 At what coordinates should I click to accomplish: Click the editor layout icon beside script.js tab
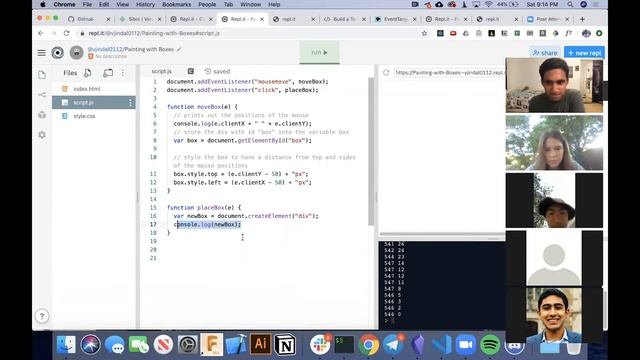pos(191,71)
